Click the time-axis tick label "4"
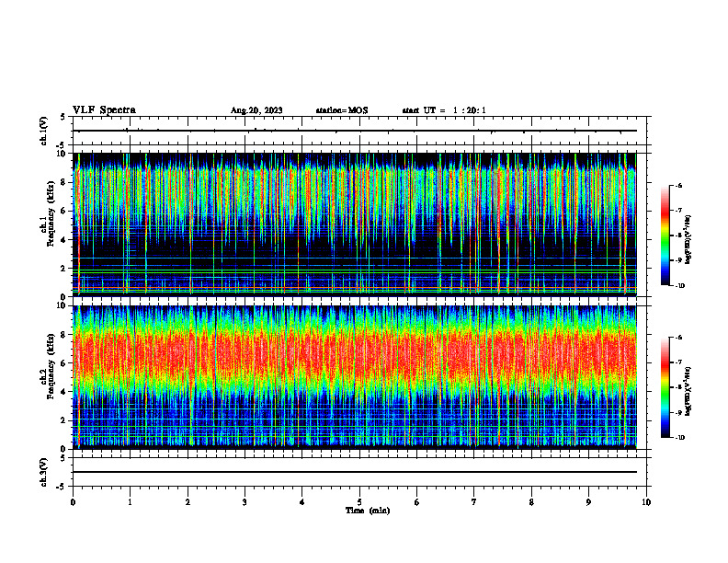 tap(302, 502)
